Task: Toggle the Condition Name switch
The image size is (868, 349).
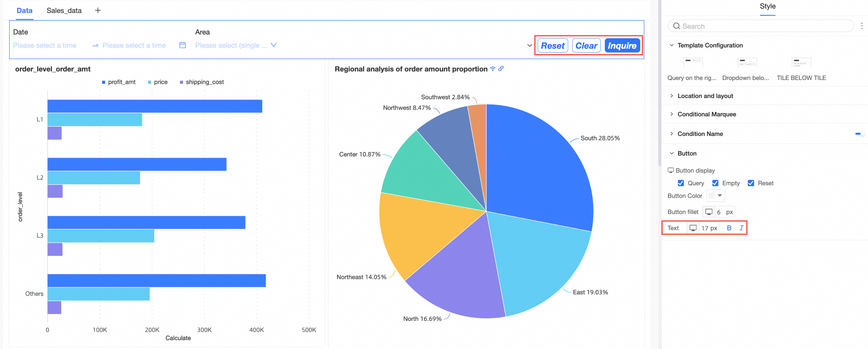Action: click(x=859, y=134)
